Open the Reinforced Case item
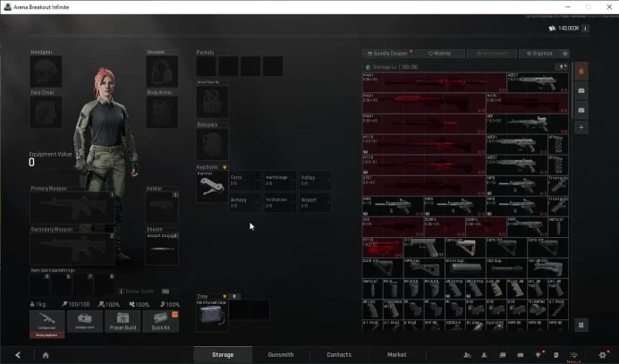The height and width of the screenshot is (364, 619). pos(212,316)
